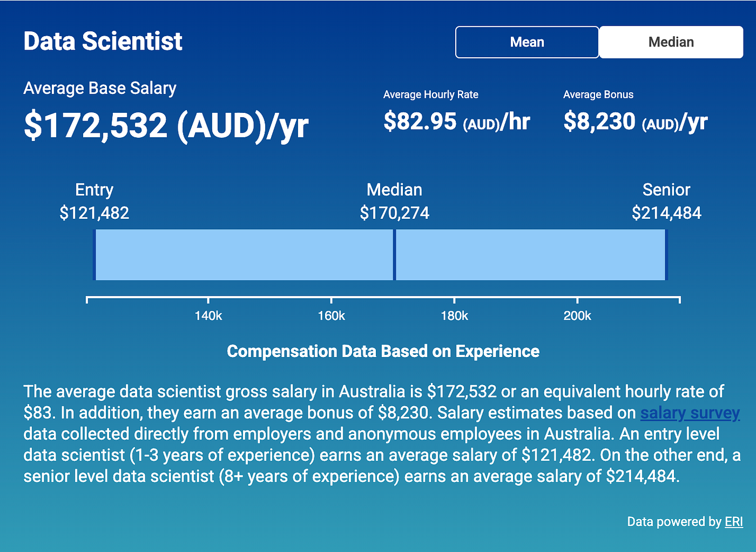Click the $172,532 average base salary figure

tap(166, 125)
